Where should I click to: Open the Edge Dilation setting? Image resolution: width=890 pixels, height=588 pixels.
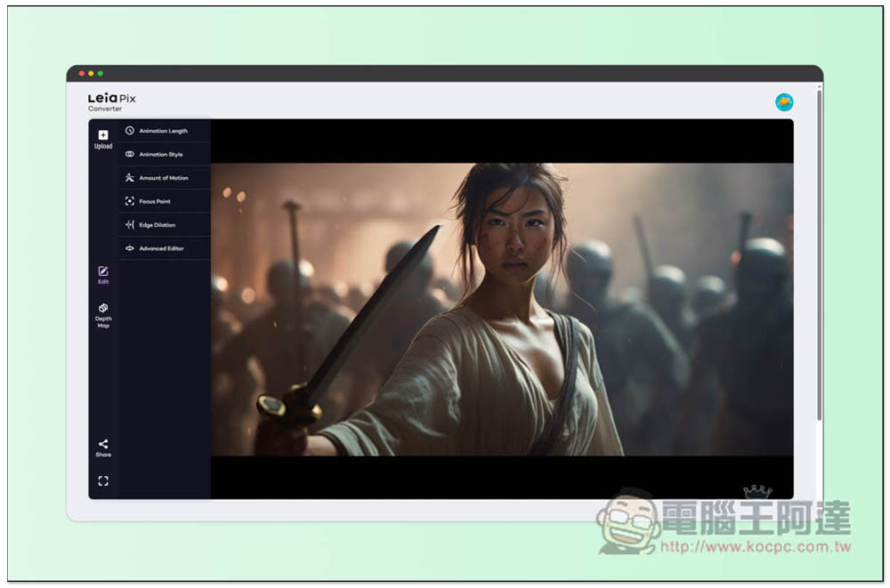tap(164, 225)
